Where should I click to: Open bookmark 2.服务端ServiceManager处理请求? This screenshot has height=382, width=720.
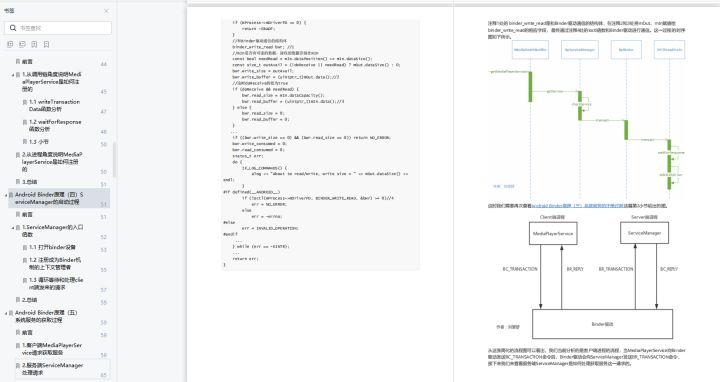tap(52, 369)
